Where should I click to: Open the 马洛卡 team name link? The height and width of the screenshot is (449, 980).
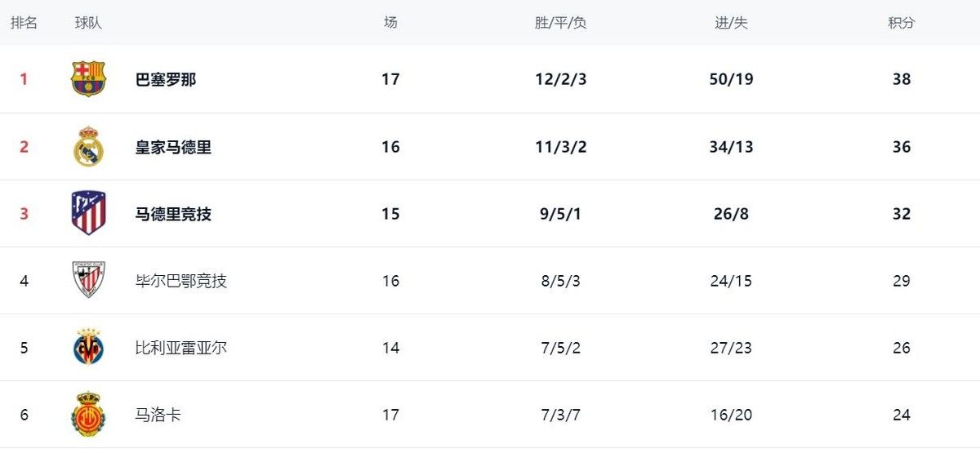coord(158,415)
